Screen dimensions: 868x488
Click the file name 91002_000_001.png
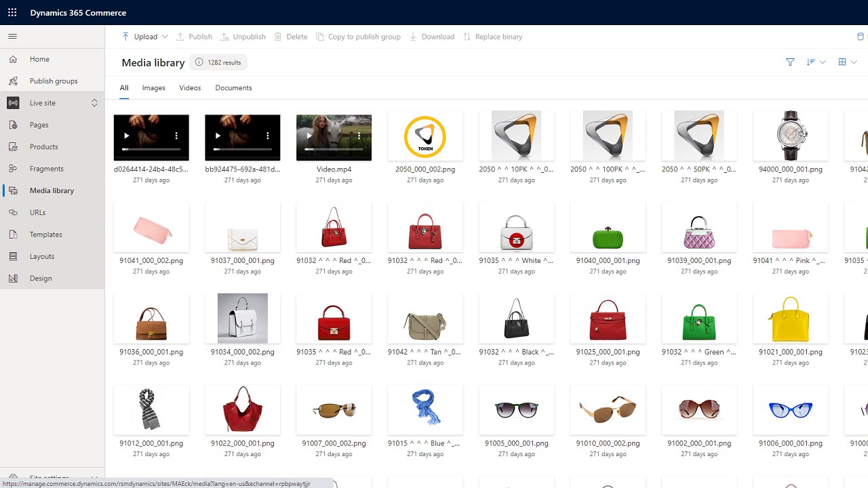pos(699,443)
